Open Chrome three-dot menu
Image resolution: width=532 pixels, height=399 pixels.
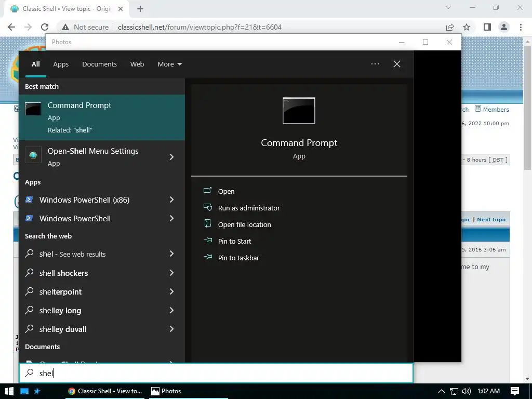coord(521,27)
